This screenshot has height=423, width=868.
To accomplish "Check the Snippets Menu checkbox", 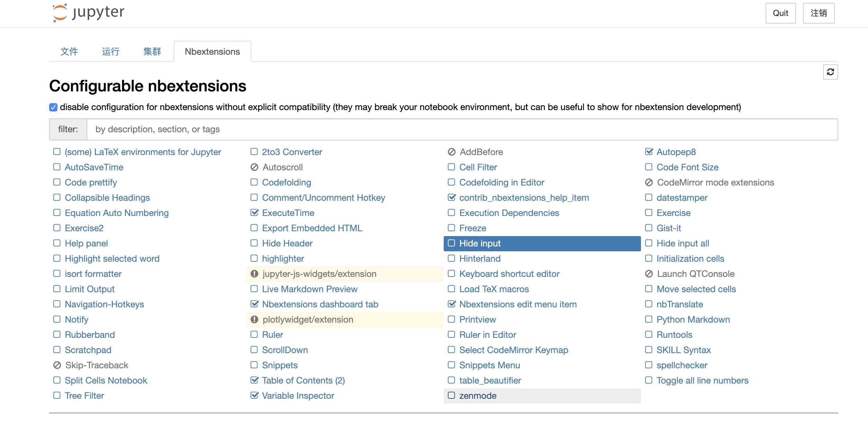I will [451, 365].
